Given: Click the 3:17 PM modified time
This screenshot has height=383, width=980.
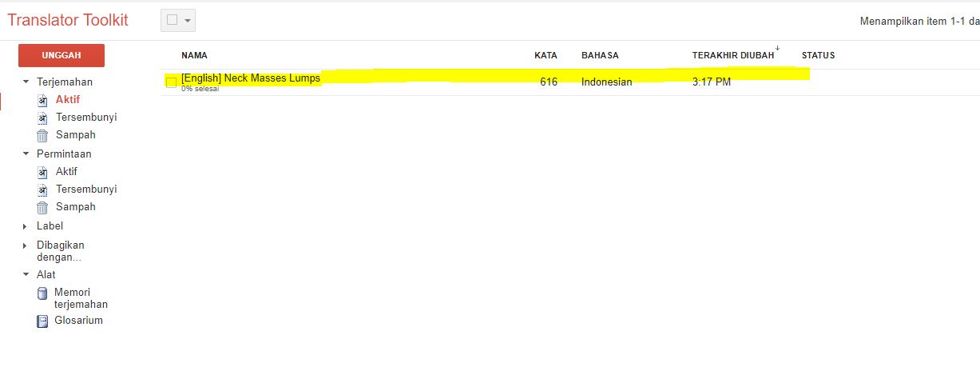Looking at the screenshot, I should [712, 82].
